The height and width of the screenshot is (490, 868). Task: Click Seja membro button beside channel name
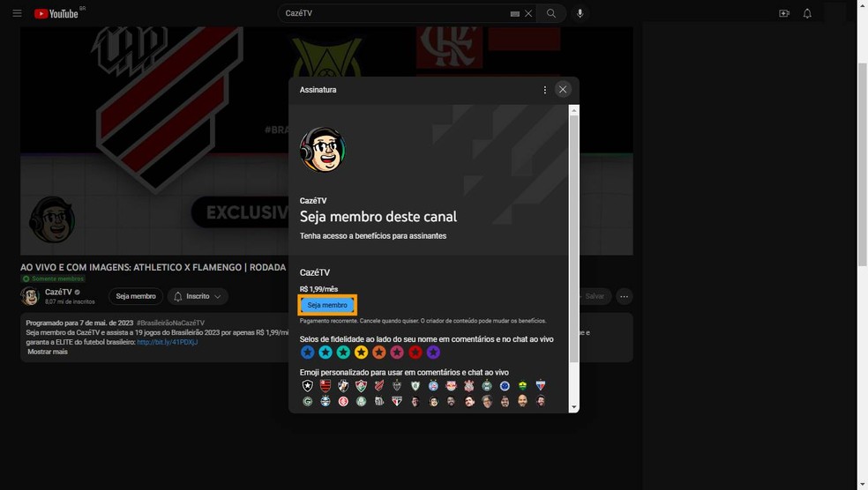[x=136, y=296]
